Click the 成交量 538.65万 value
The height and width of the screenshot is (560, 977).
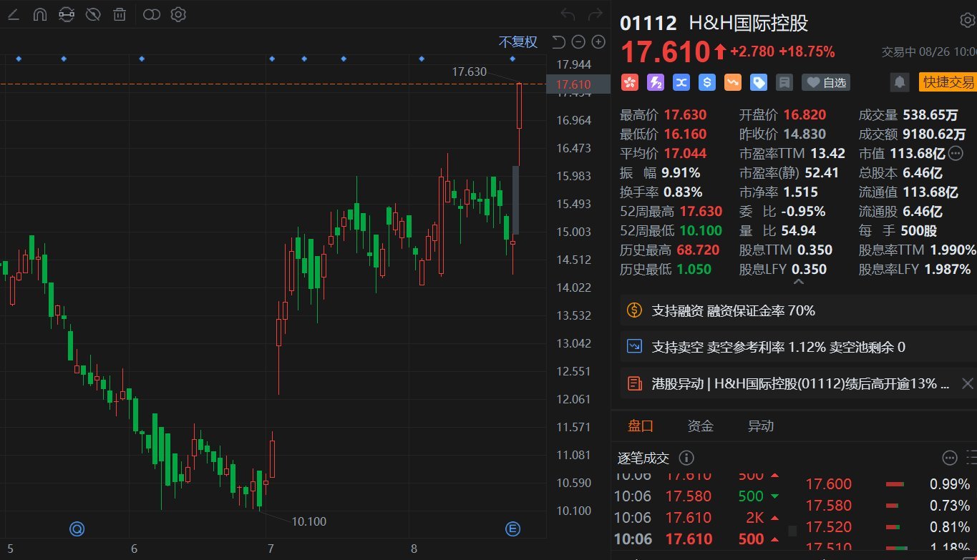[930, 114]
